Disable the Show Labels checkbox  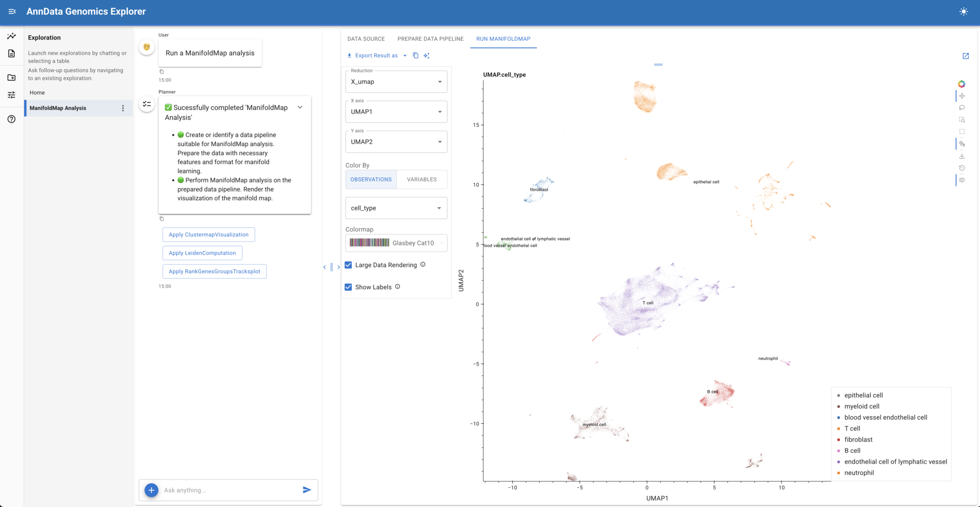click(348, 287)
